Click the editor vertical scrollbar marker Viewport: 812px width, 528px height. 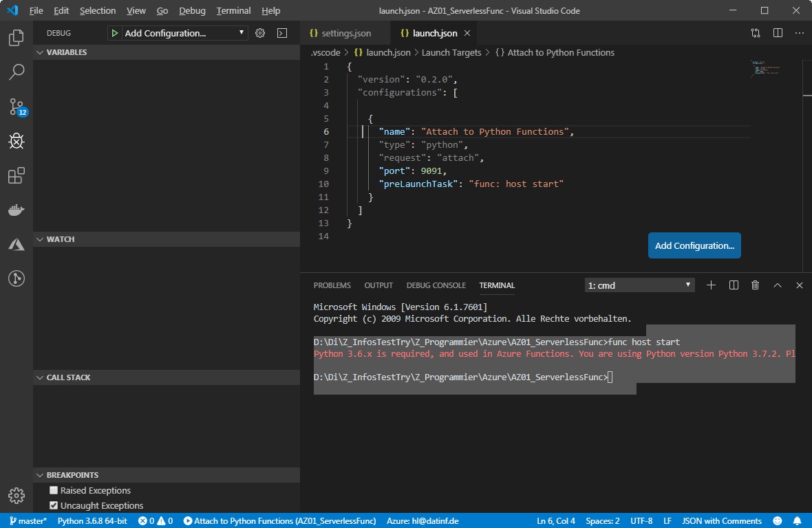[807, 95]
